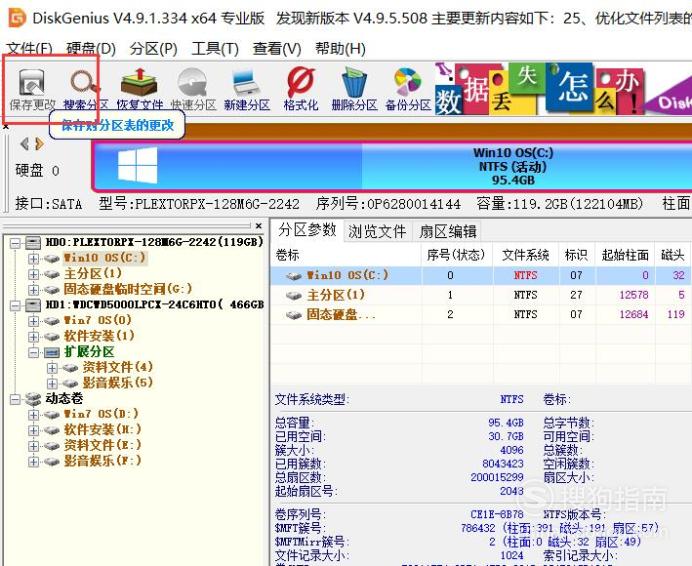This screenshot has height=566, width=692.
Task: Select HD1:WDCWD5000LPCX disk in the tree
Action: (x=154, y=305)
